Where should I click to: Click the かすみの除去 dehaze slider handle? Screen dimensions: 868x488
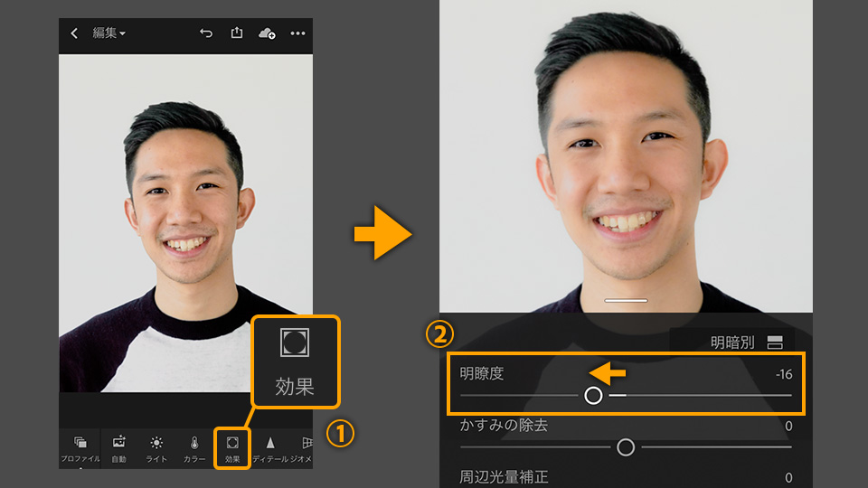pos(626,447)
